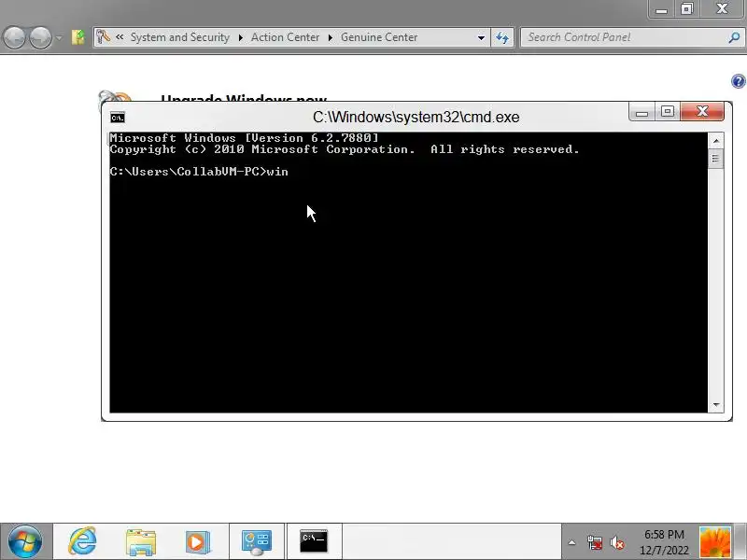Viewport: 747px width, 560px height.
Task: Click the Copyright 2010 Microsoft Corporation line
Action: point(345,149)
